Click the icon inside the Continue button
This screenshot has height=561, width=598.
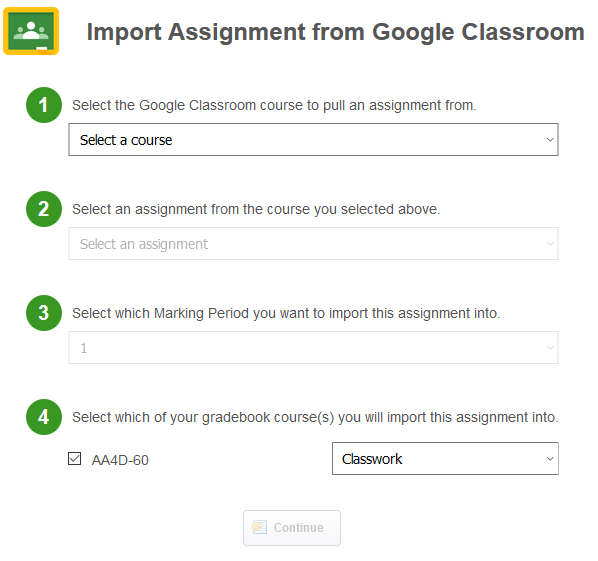259,527
